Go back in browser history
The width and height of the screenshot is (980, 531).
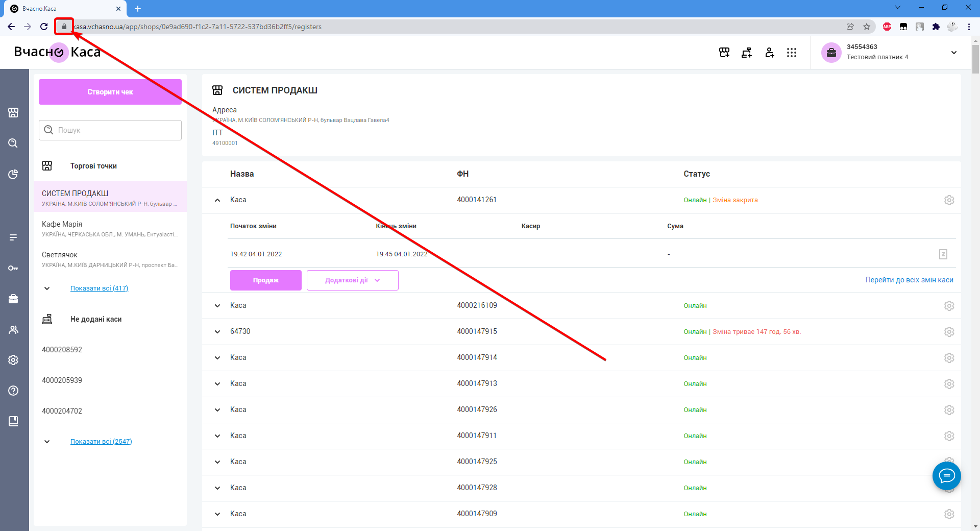tap(11, 27)
